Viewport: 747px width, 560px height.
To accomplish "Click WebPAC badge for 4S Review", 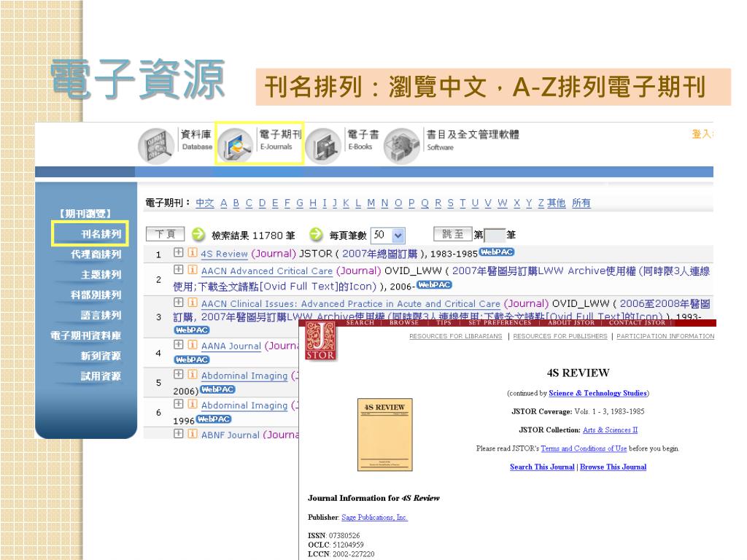I will pyautogui.click(x=496, y=252).
